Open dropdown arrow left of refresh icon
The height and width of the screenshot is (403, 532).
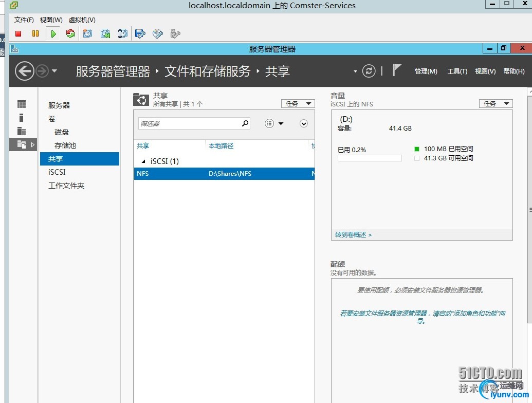[355, 71]
